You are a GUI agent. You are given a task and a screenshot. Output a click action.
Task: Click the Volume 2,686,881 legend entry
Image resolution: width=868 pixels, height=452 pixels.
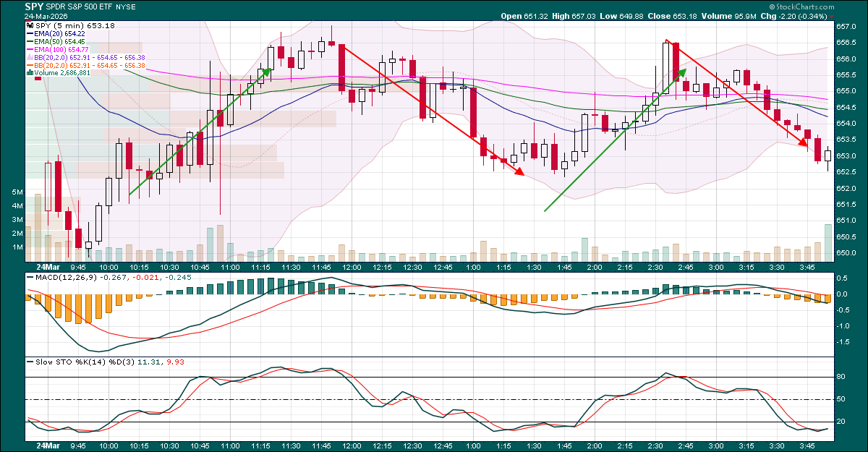[x=61, y=73]
